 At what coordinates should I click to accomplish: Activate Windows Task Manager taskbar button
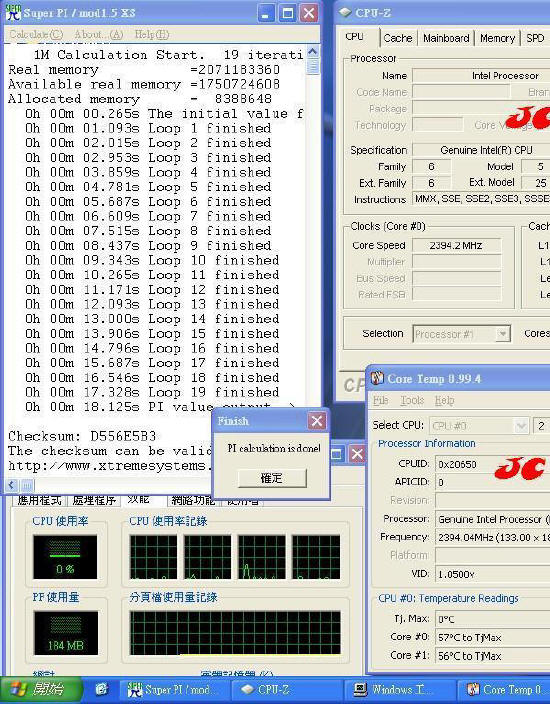coord(400,690)
